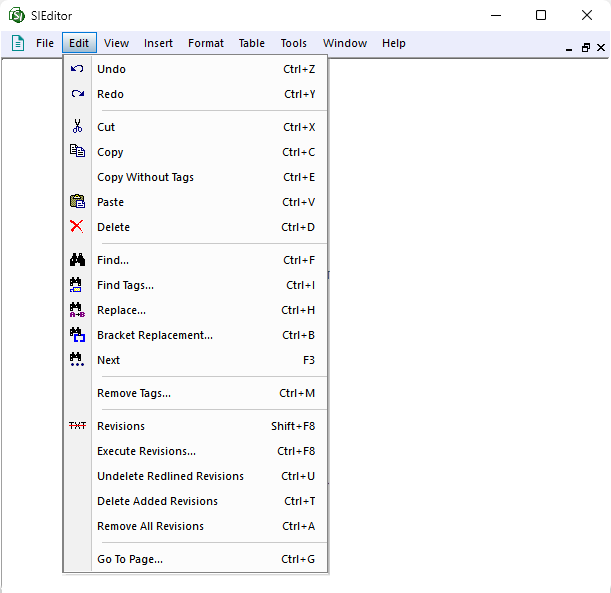Click the Replace A→B icon
Viewport: 611px width, 593px height.
77,310
